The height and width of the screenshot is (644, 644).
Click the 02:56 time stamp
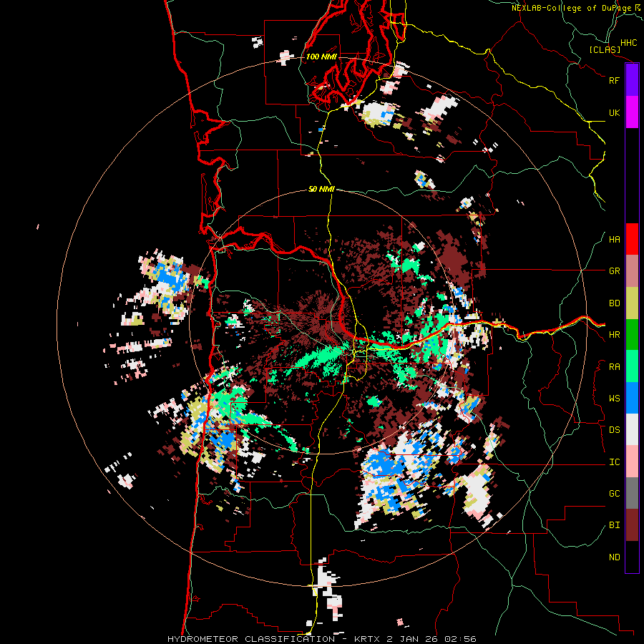pos(462,639)
